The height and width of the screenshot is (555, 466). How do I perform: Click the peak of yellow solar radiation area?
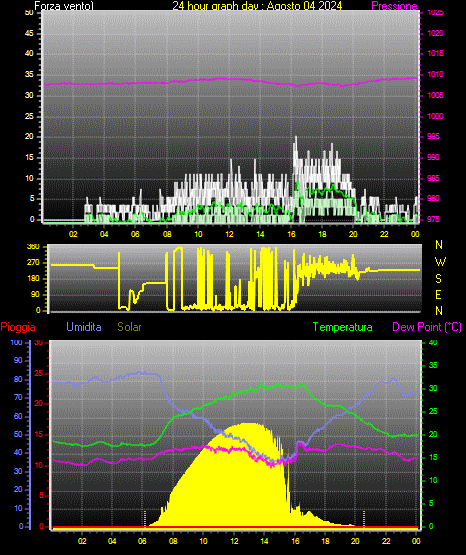244,424
